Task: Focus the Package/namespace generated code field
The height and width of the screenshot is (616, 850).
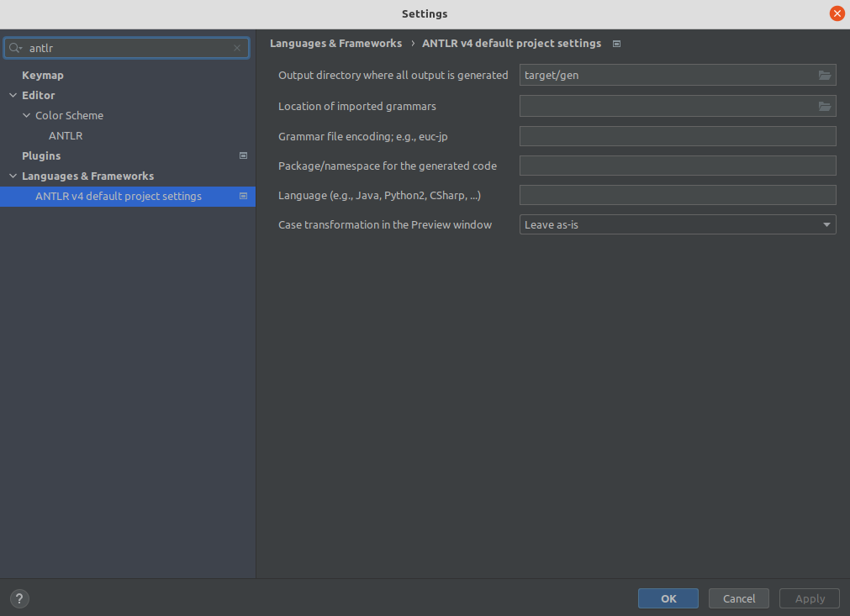Action: (x=677, y=165)
